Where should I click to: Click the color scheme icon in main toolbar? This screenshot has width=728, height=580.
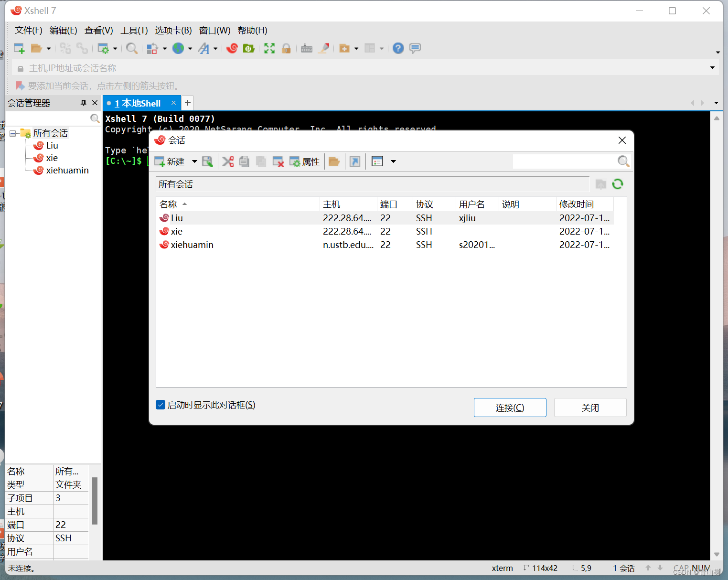pyautogui.click(x=152, y=48)
